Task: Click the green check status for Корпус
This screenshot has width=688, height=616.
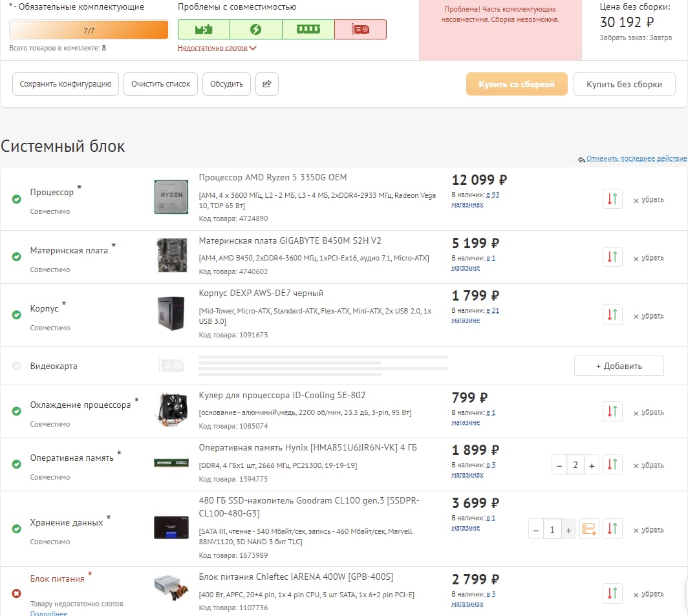Action: tap(17, 315)
